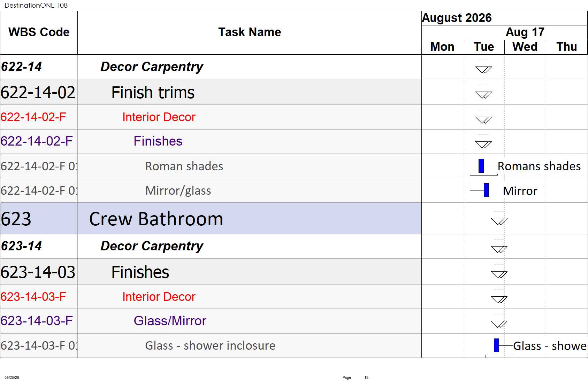Select the Glass/Mirror task name

click(x=170, y=321)
